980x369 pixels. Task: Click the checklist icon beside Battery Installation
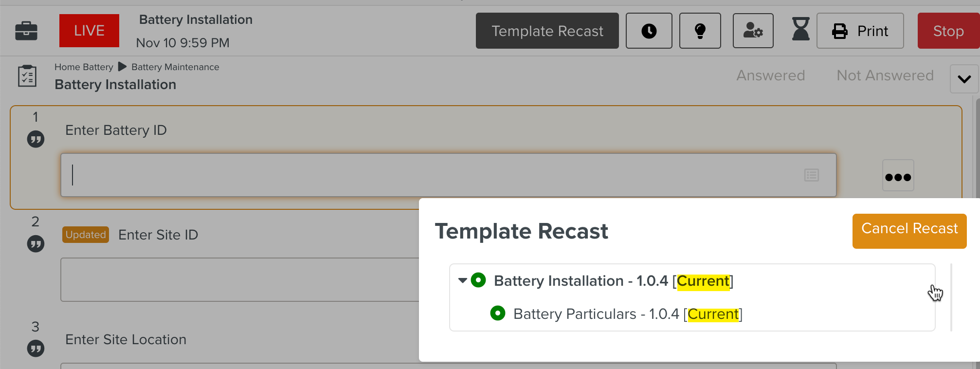click(27, 76)
